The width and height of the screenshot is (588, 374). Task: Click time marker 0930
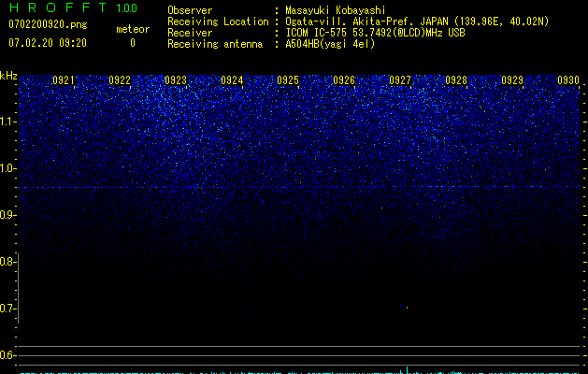[x=568, y=80]
